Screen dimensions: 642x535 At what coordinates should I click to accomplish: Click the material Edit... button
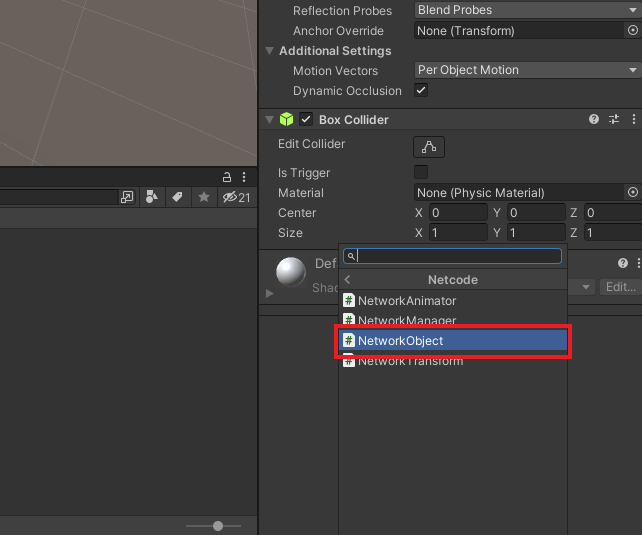coord(620,287)
